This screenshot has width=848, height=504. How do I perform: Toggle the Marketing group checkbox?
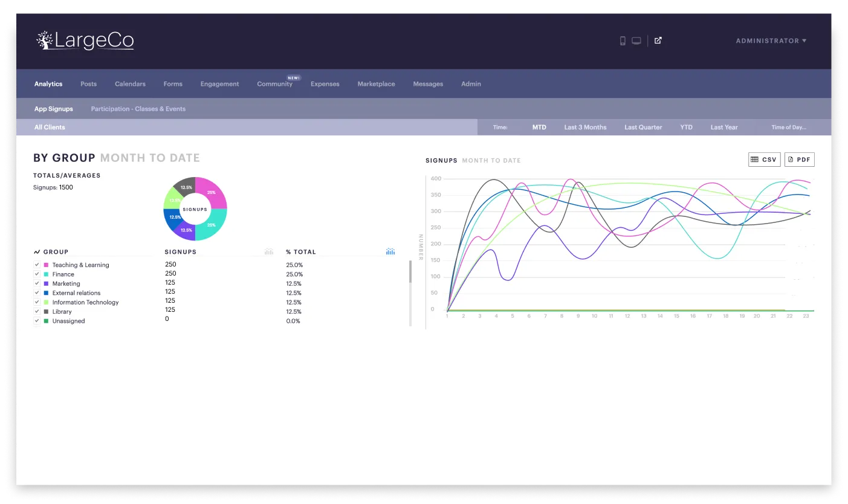click(x=37, y=283)
